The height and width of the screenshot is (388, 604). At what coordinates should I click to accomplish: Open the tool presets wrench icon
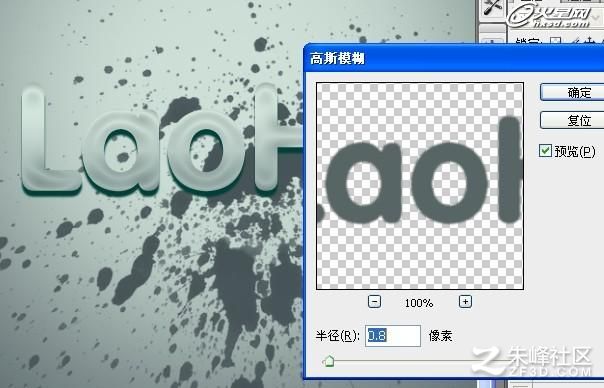[492, 8]
